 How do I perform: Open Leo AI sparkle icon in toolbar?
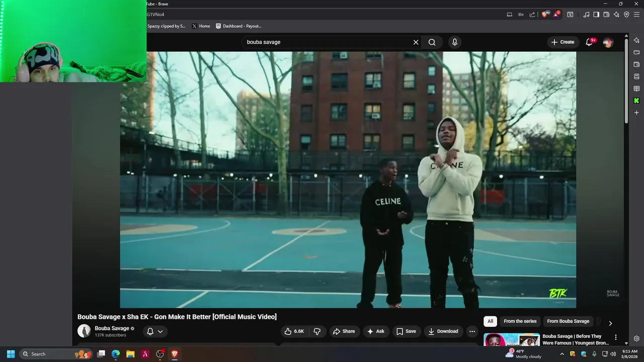pos(616,15)
